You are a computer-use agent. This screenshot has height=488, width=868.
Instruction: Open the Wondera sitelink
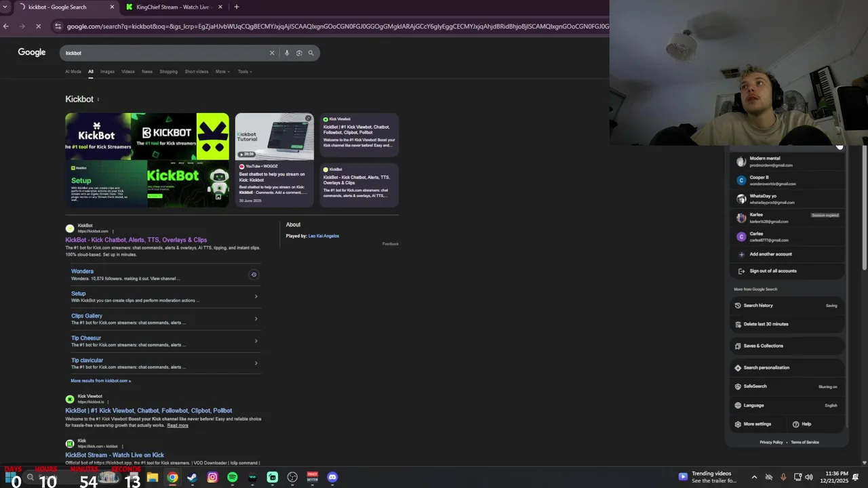82,271
